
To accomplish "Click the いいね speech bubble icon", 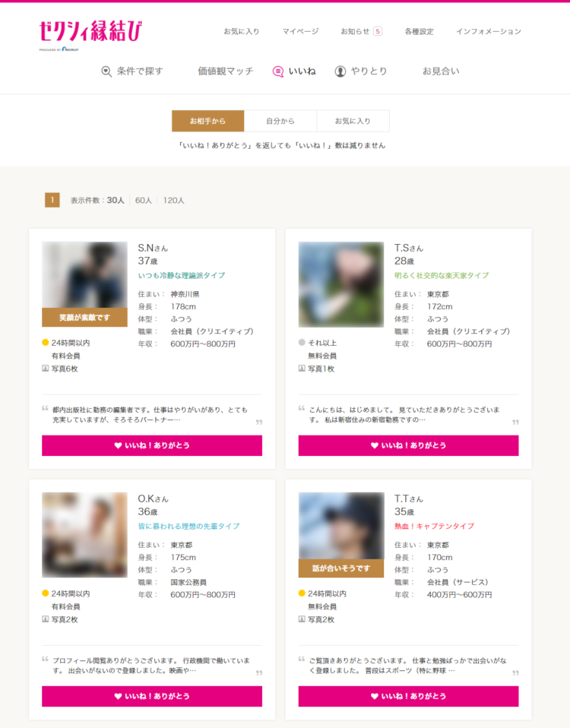I will pos(278,71).
